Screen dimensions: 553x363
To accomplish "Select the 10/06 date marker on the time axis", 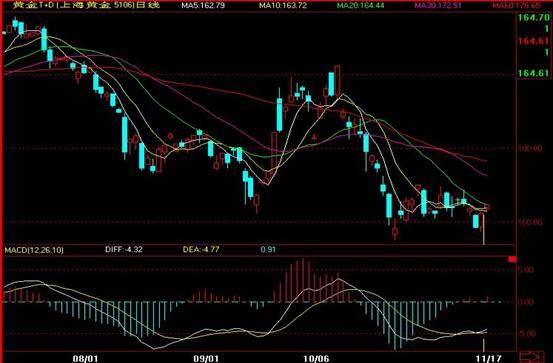I will tap(316, 358).
